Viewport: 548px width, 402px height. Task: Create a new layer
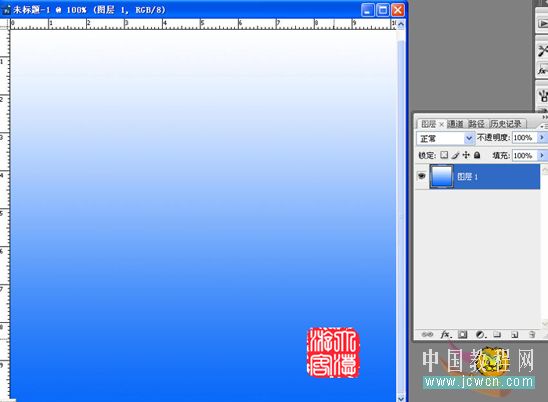coord(514,335)
